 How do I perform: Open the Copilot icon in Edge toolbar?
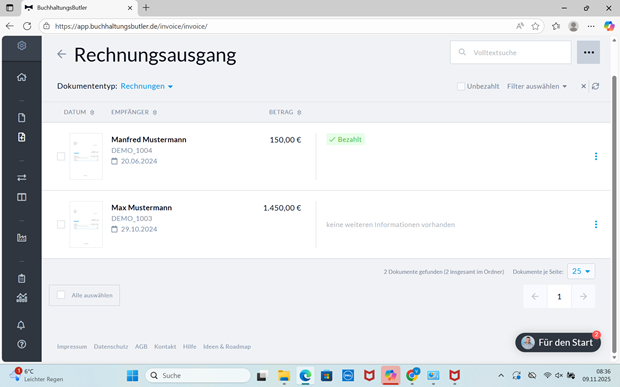point(609,26)
